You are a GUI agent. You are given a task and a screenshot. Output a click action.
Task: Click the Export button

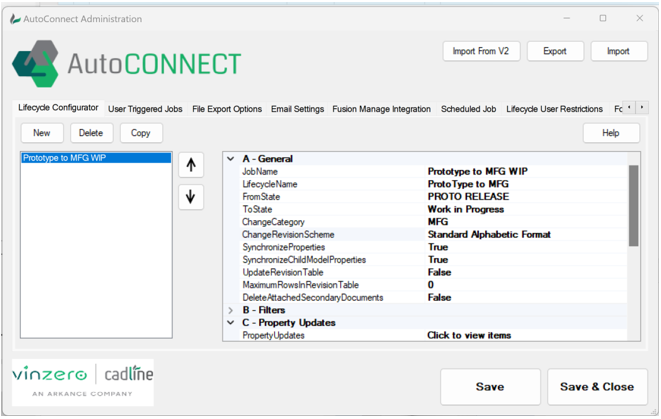(x=555, y=51)
